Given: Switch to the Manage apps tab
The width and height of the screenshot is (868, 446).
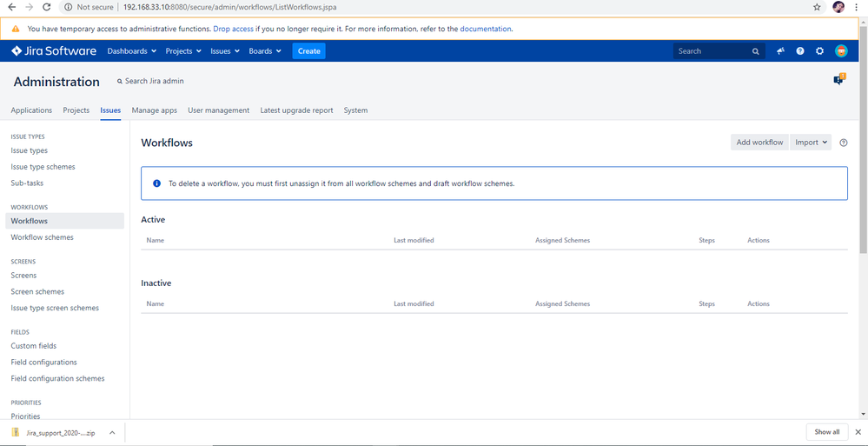Looking at the screenshot, I should (155, 110).
